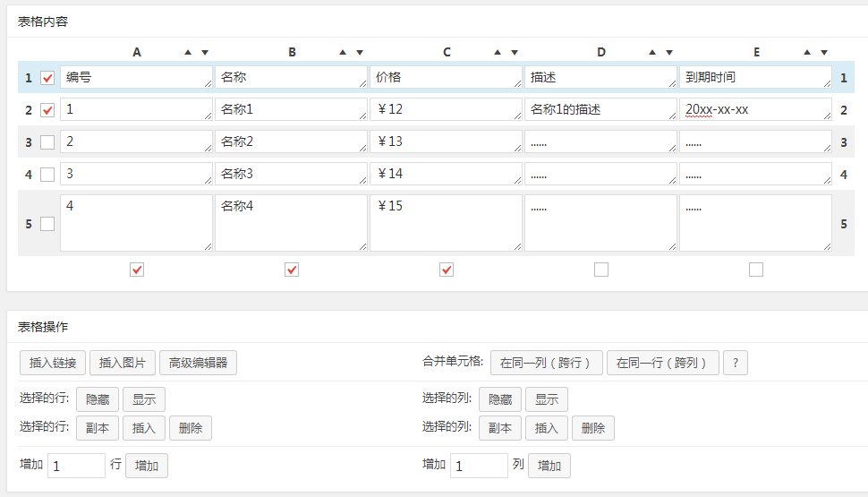Merge cells with 在同一列（跨行）
Screen dimensions: 868x497
pyautogui.click(x=546, y=363)
